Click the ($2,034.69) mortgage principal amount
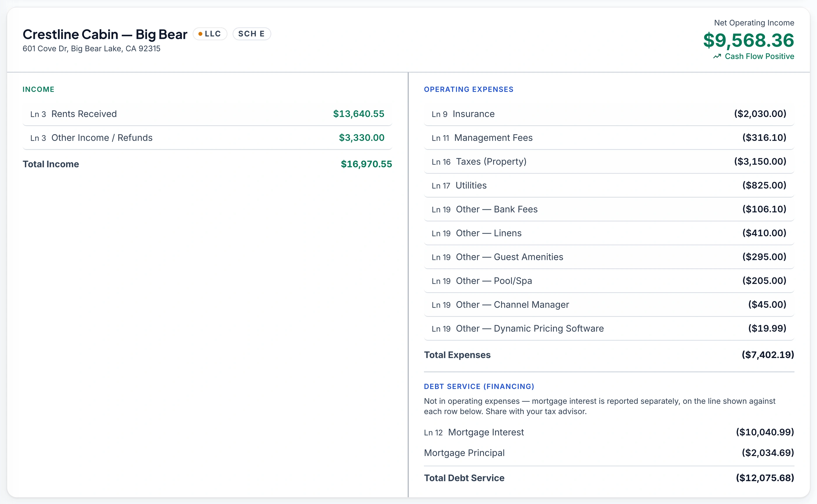 click(768, 453)
